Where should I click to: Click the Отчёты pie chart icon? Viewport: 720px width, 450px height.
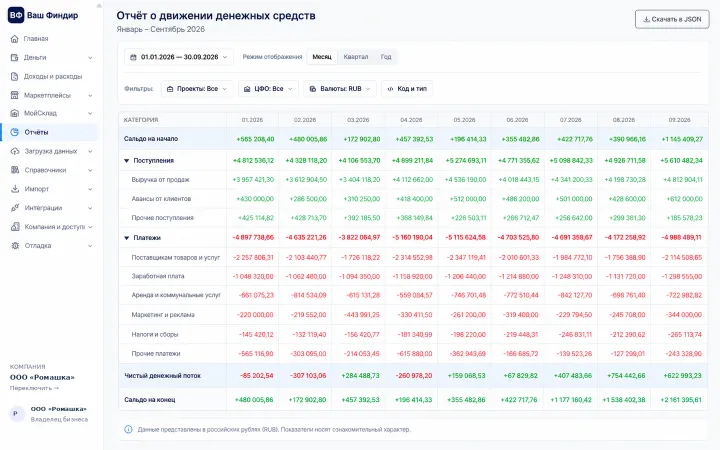click(15, 132)
